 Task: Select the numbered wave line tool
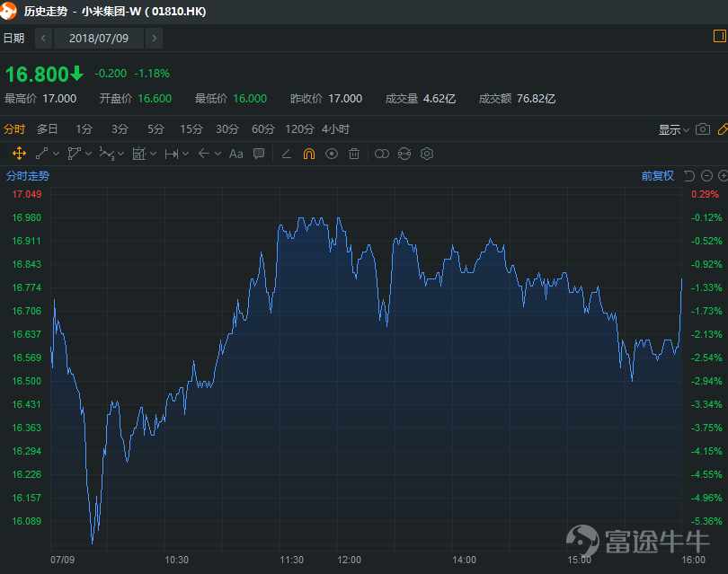click(x=107, y=154)
